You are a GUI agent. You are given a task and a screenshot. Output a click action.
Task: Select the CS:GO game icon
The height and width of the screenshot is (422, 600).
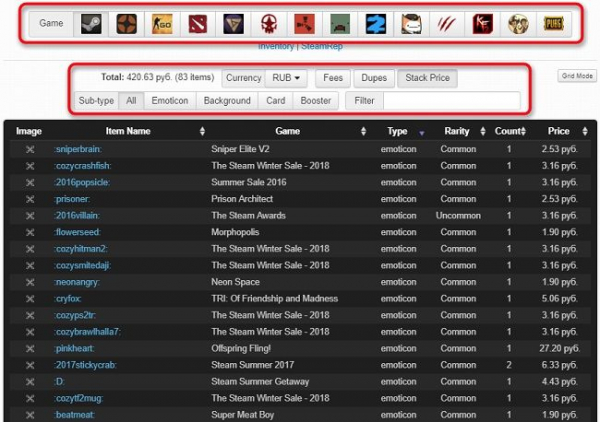pyautogui.click(x=162, y=24)
